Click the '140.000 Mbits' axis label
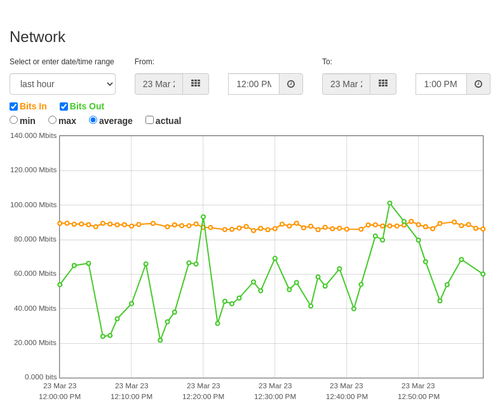 pyautogui.click(x=33, y=136)
